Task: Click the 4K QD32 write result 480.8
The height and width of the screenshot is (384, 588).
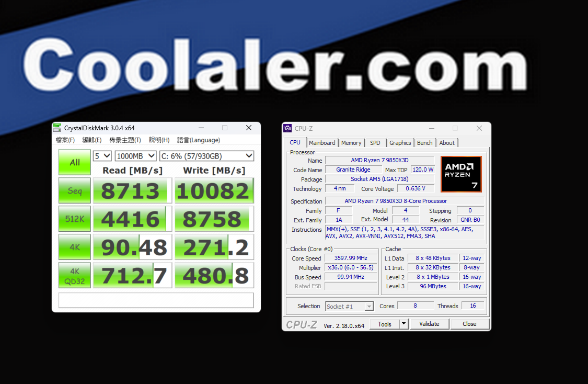Action: (x=214, y=276)
